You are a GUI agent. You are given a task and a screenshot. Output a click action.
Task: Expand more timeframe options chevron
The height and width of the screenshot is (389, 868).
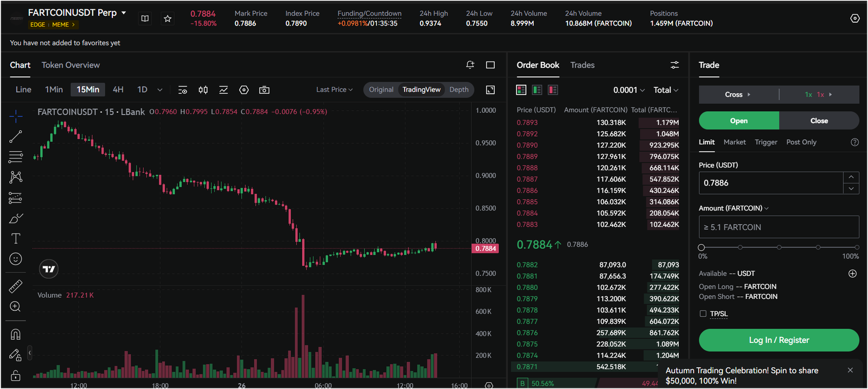(x=159, y=90)
